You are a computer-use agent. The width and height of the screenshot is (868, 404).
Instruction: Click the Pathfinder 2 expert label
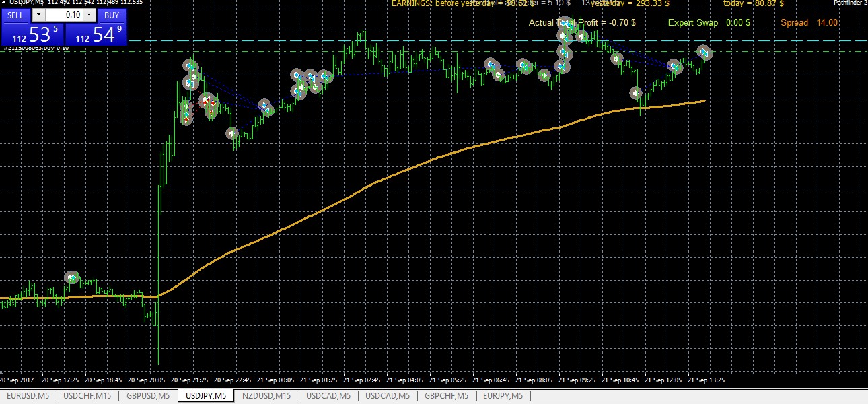(x=851, y=3)
